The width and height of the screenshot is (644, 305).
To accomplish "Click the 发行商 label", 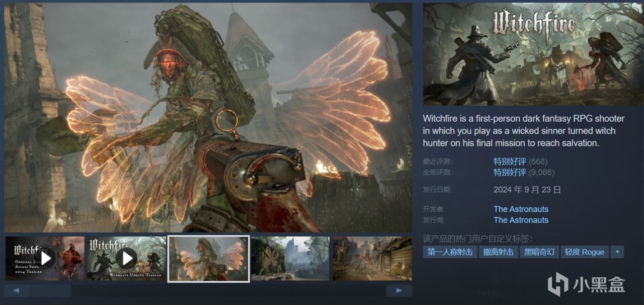I will pyautogui.click(x=434, y=220).
